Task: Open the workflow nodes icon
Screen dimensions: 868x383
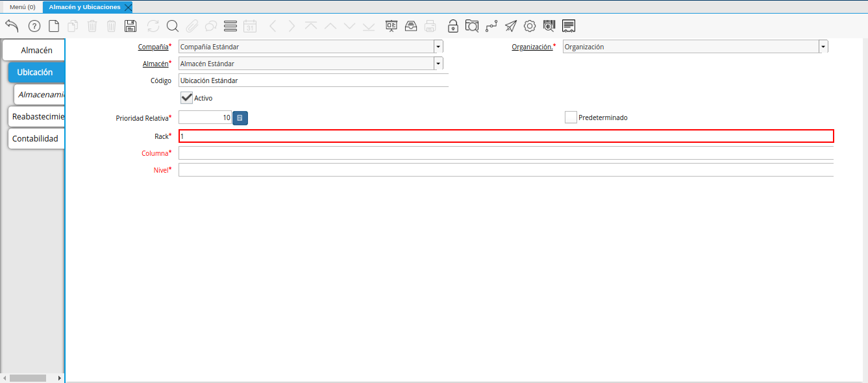Action: 491,26
